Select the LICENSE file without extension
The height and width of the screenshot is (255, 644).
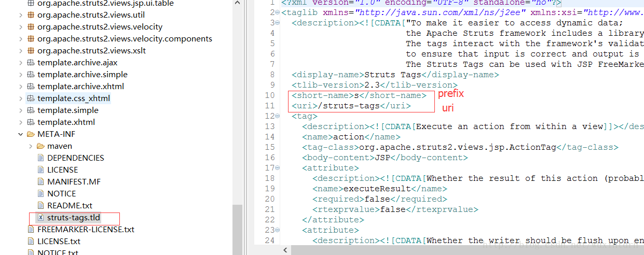(62, 170)
